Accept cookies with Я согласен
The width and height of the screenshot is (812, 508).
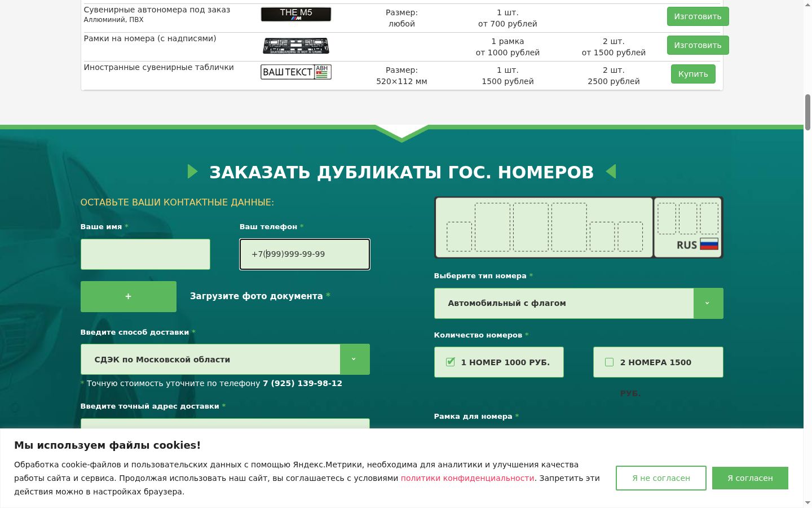click(750, 478)
